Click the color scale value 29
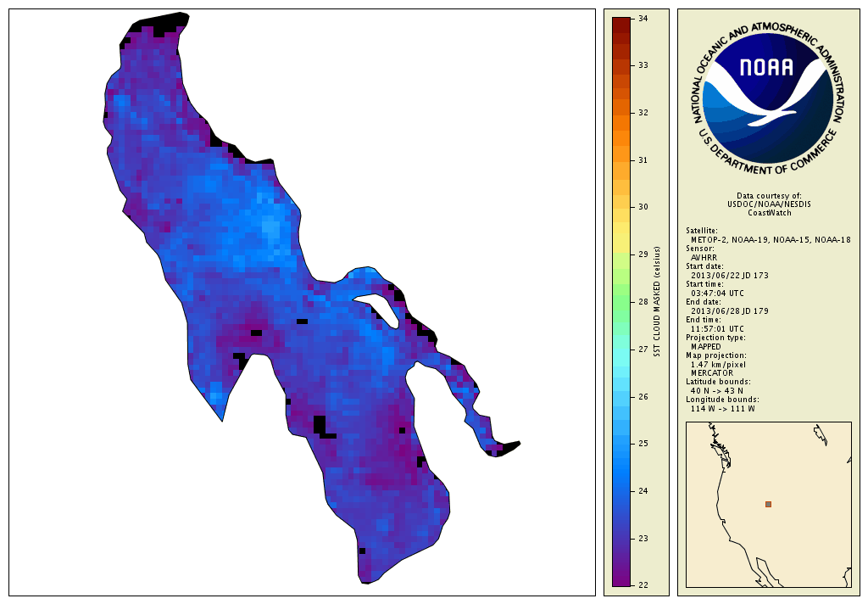The image size is (868, 604). point(643,254)
